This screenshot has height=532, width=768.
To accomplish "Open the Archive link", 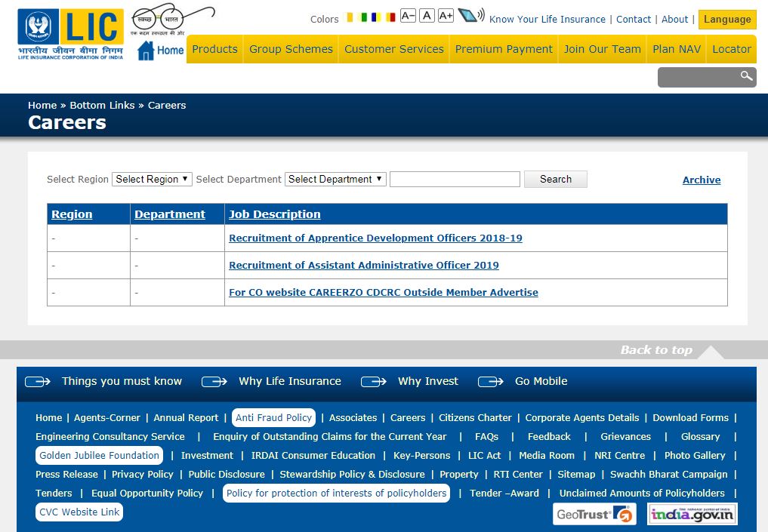I will click(x=702, y=180).
